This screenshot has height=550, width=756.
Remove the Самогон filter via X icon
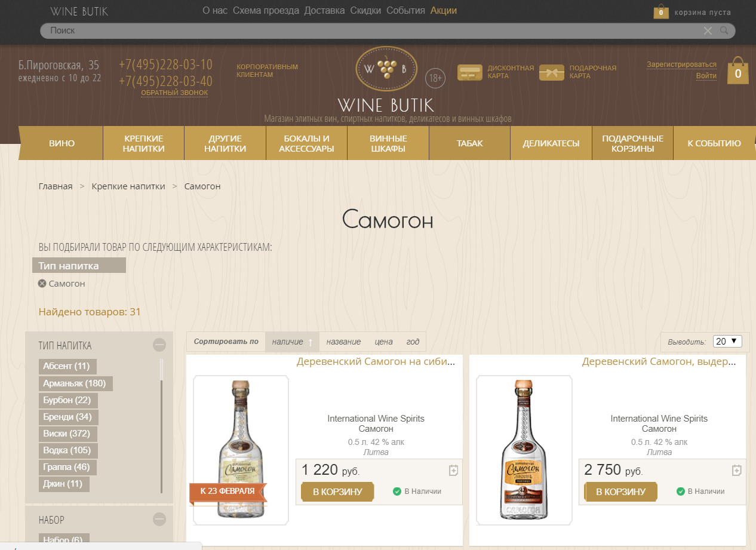(x=42, y=284)
